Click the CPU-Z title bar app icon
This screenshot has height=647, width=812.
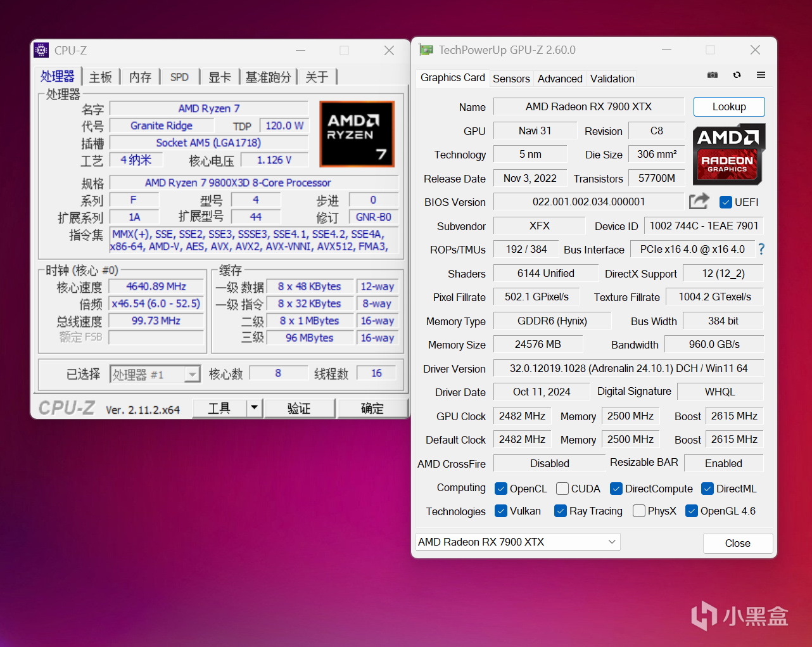[42, 50]
